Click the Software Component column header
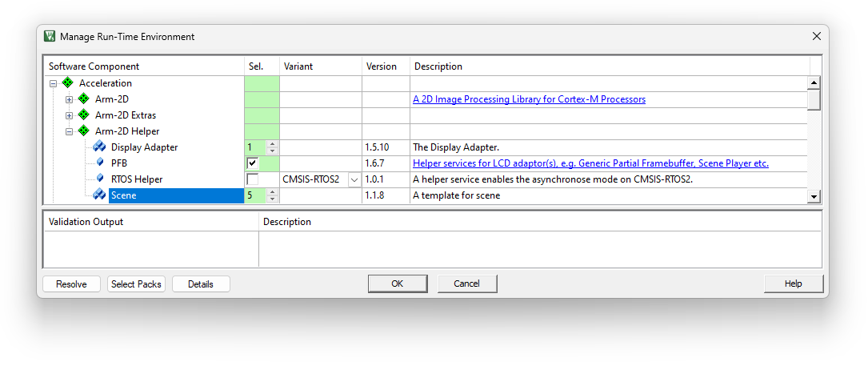The height and width of the screenshot is (366, 868). pos(94,66)
